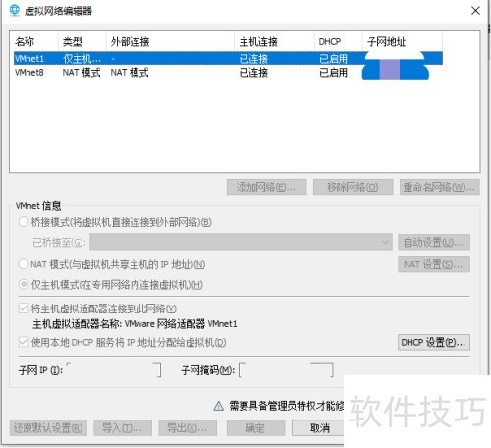Viewport: 491px width, 448px height.
Task: Click the 还原默认设置 button
Action: pyautogui.click(x=48, y=428)
